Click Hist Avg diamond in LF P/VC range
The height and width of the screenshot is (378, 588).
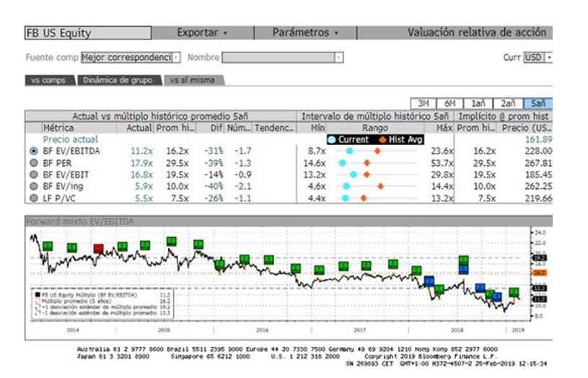coord(364,198)
